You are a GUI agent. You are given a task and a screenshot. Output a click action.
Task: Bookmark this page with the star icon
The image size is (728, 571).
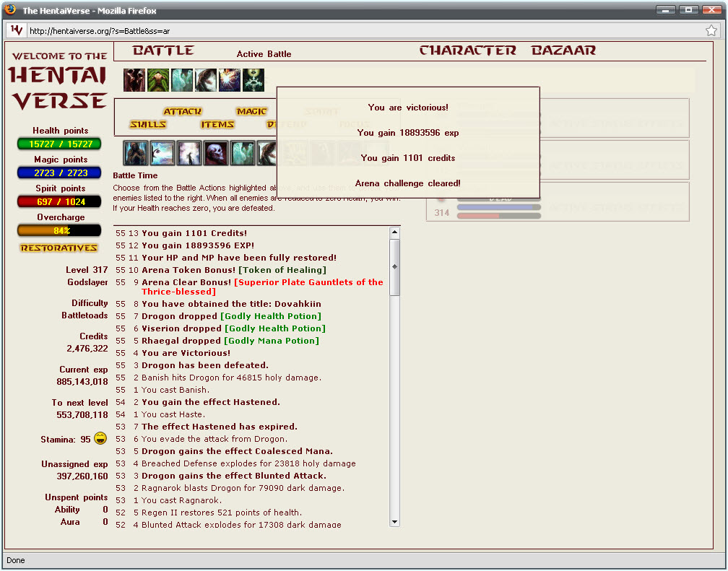(711, 30)
